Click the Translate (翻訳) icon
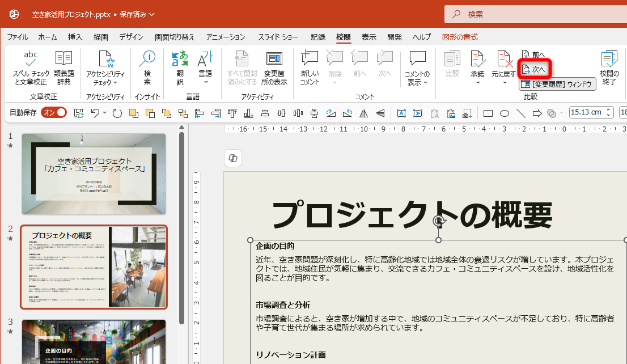 point(180,58)
